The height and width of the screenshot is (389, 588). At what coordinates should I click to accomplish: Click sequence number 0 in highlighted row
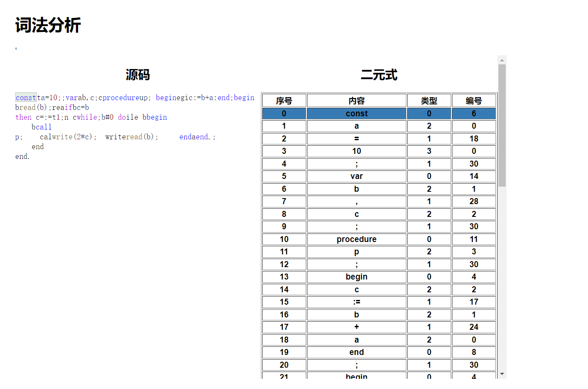[284, 113]
